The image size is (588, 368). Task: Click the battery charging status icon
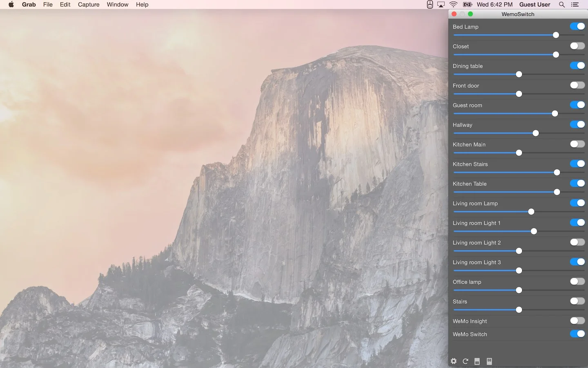(x=468, y=4)
